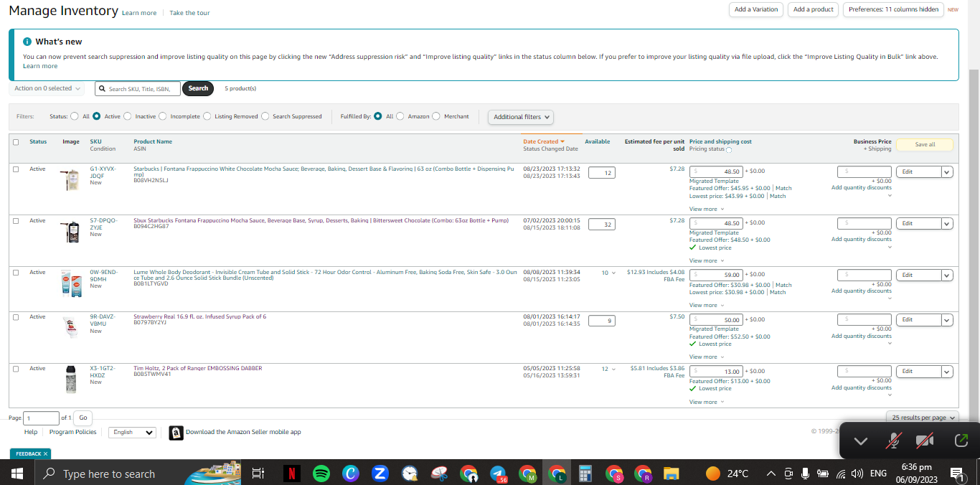
Task: Open the English language selector
Action: click(133, 433)
